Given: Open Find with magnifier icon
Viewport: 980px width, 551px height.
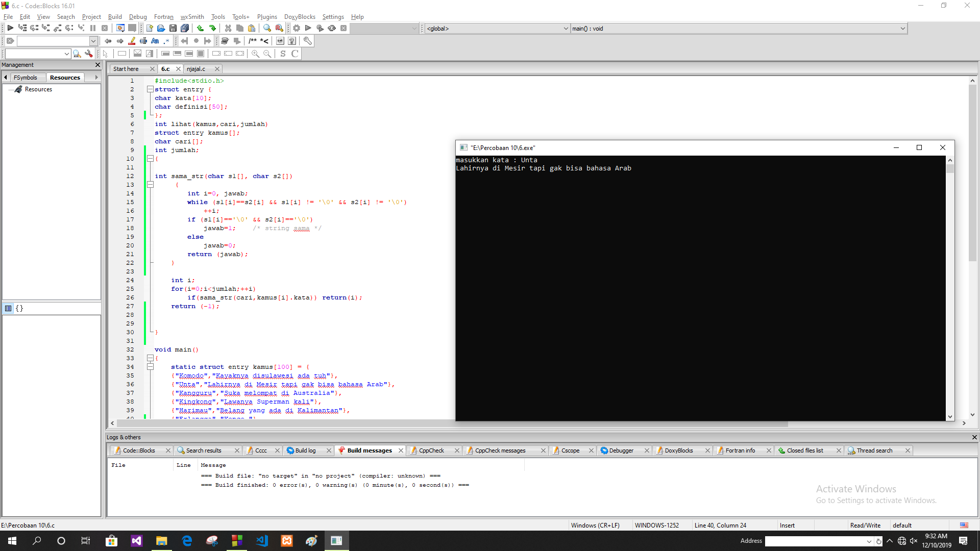Looking at the screenshot, I should click(267, 29).
